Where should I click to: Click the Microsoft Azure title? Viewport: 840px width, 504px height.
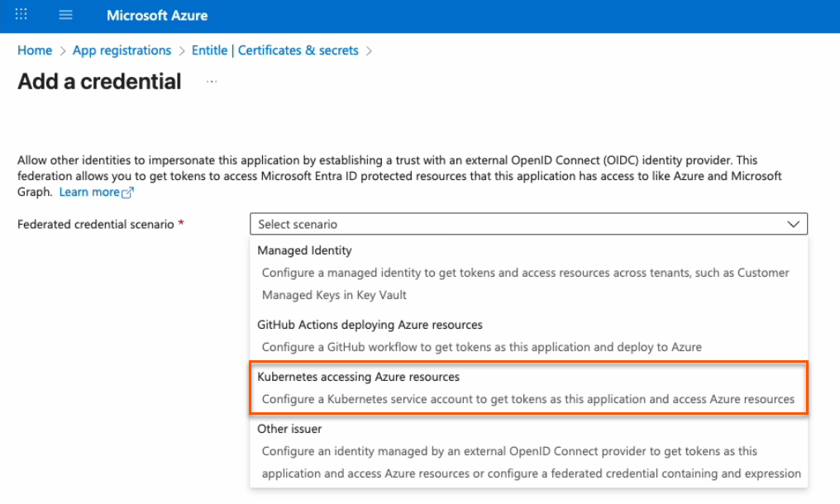(157, 16)
